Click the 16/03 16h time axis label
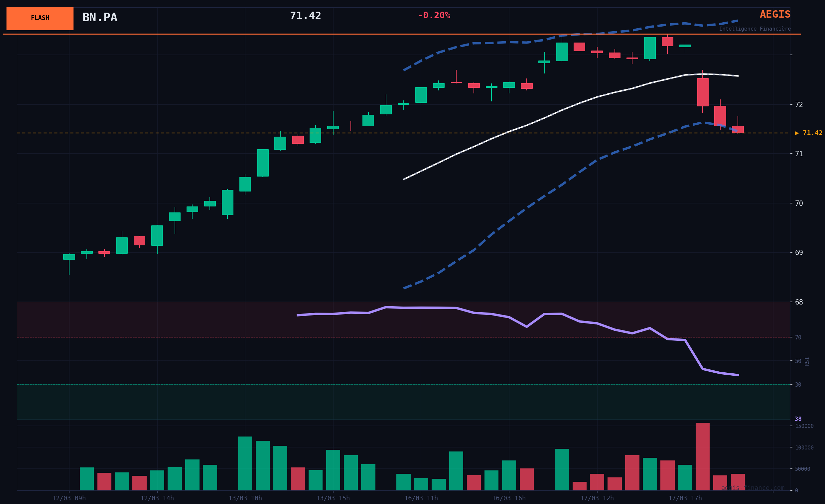 pos(508,498)
